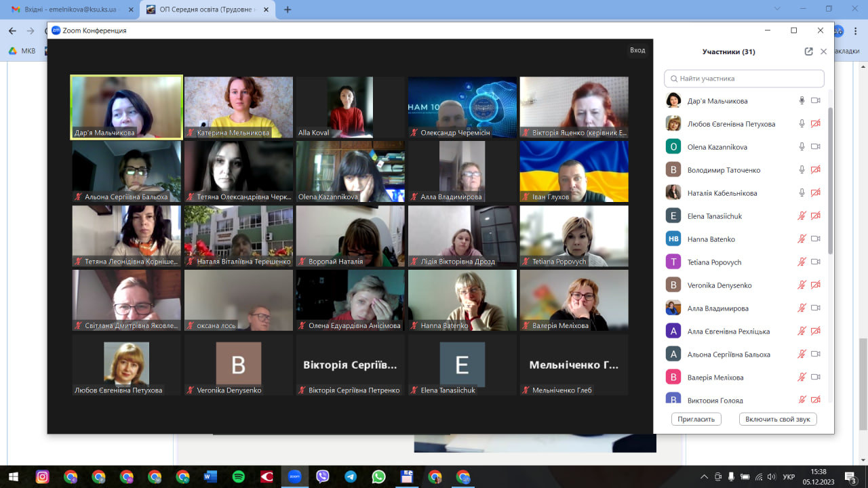Image resolution: width=868 pixels, height=488 pixels.
Task: Open Spotify from the taskbar
Action: [239, 476]
